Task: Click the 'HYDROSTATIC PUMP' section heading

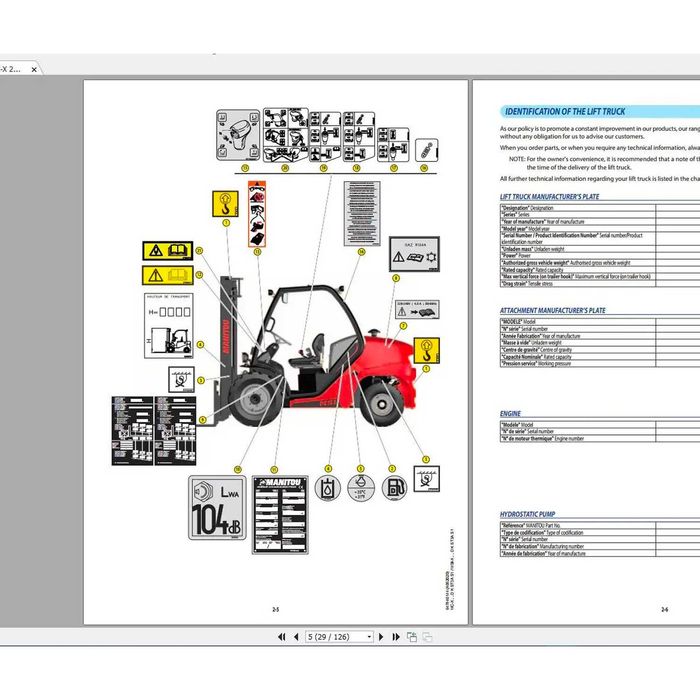Action: [528, 514]
